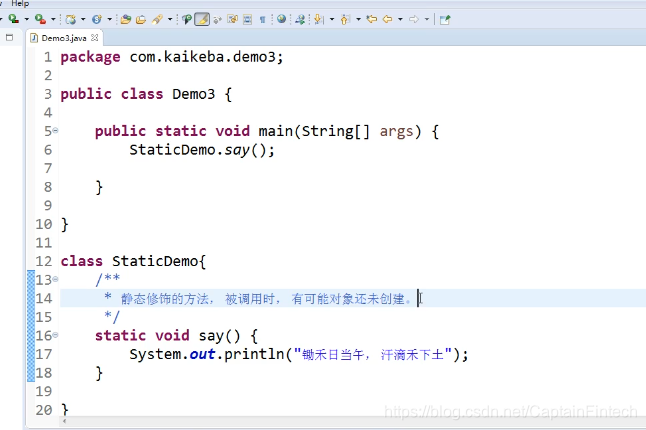Click "com.kaikeba.demo3;" on line 1
646x430 pixels.
pos(206,57)
